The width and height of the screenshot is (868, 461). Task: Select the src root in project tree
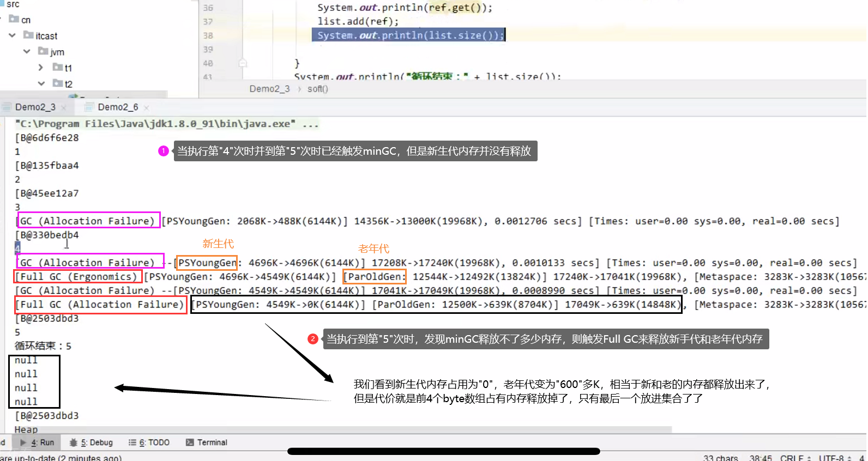coord(13,4)
